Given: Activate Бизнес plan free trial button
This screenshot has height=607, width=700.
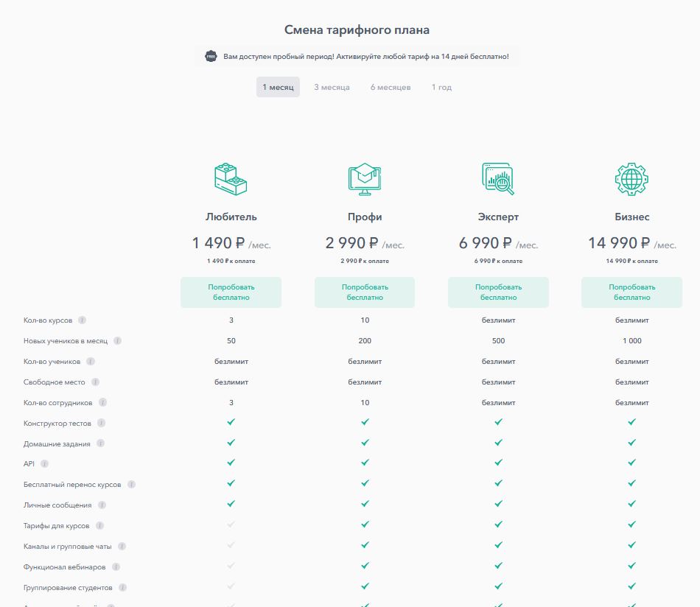Looking at the screenshot, I should [631, 292].
